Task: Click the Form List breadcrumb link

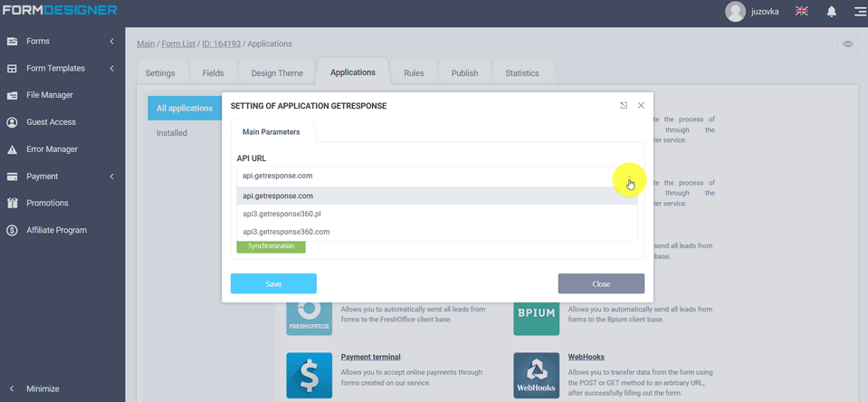Action: [x=178, y=43]
